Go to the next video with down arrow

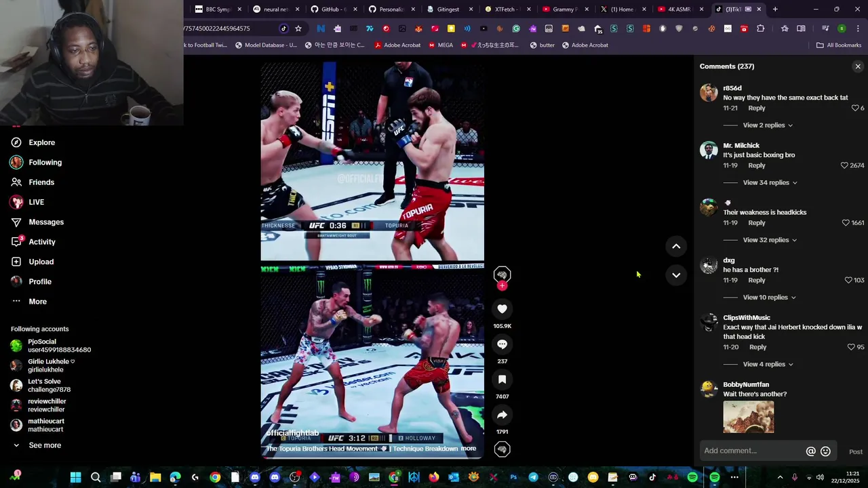[x=676, y=274]
